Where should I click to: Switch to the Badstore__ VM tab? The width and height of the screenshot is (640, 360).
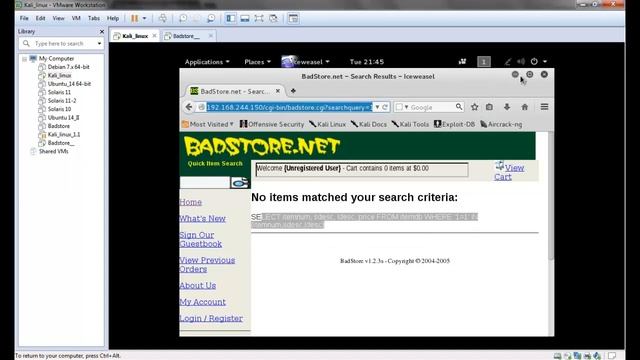tap(186, 36)
